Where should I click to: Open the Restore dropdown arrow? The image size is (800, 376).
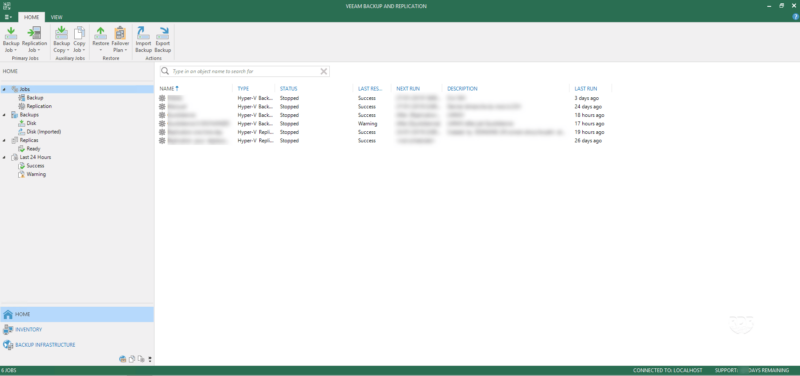pos(101,50)
